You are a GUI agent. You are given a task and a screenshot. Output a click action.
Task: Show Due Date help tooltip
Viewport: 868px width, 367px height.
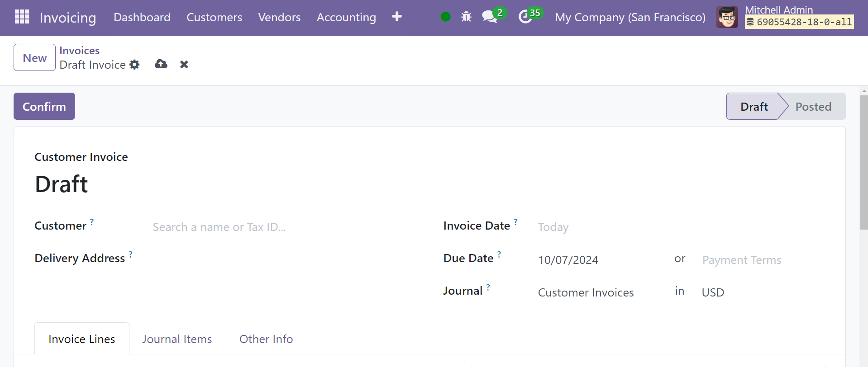(499, 254)
